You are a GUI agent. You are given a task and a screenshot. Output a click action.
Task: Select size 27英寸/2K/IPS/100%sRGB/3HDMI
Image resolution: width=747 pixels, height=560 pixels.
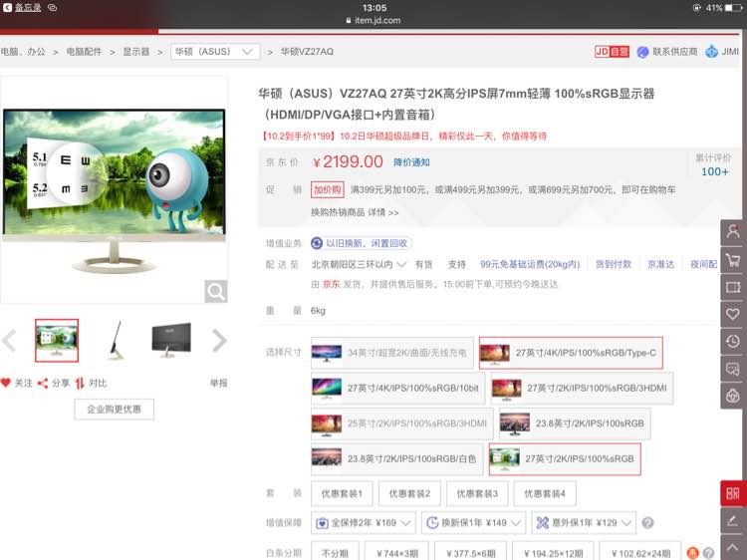[582, 388]
